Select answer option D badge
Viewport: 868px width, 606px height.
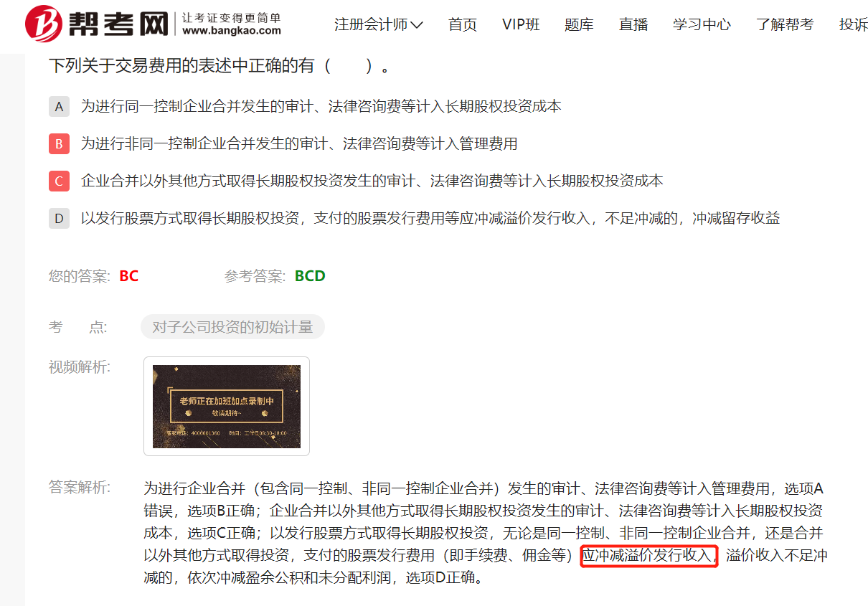click(x=59, y=219)
